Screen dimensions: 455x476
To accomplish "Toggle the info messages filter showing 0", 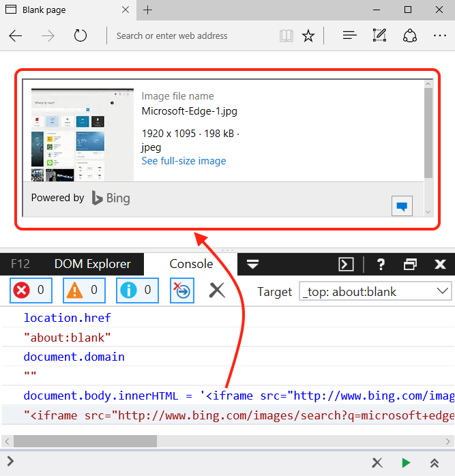I will pos(137,291).
